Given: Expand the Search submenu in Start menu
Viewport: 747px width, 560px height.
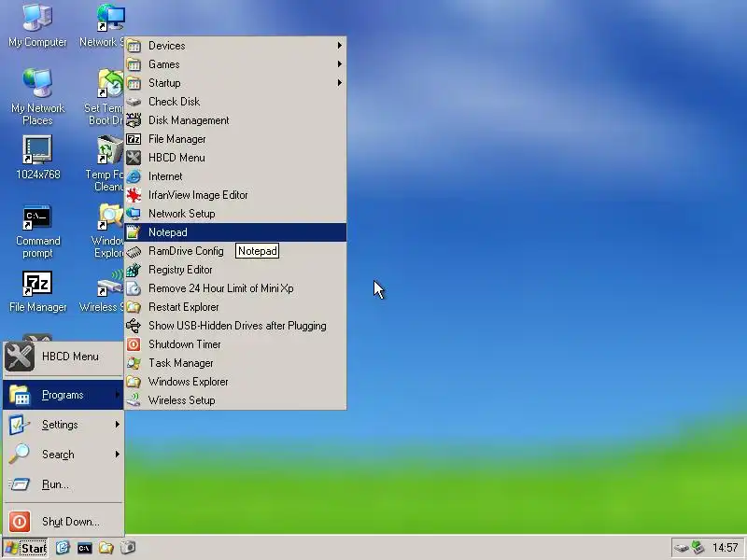Looking at the screenshot, I should coord(63,455).
